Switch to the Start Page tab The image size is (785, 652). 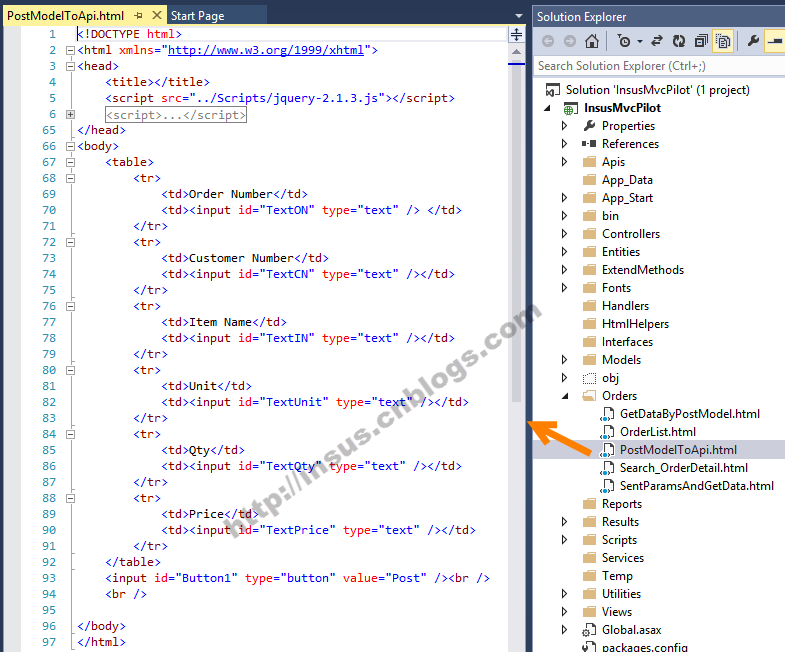pyautogui.click(x=198, y=16)
